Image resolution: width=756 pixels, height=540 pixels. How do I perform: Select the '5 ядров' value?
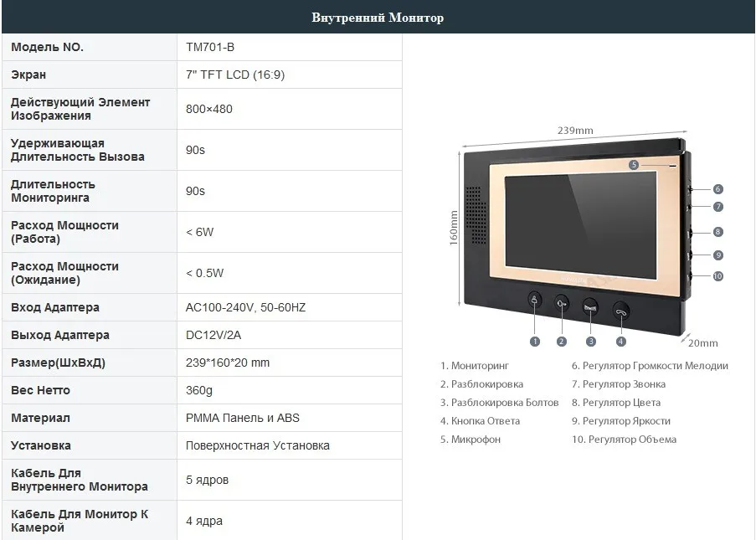pos(208,481)
